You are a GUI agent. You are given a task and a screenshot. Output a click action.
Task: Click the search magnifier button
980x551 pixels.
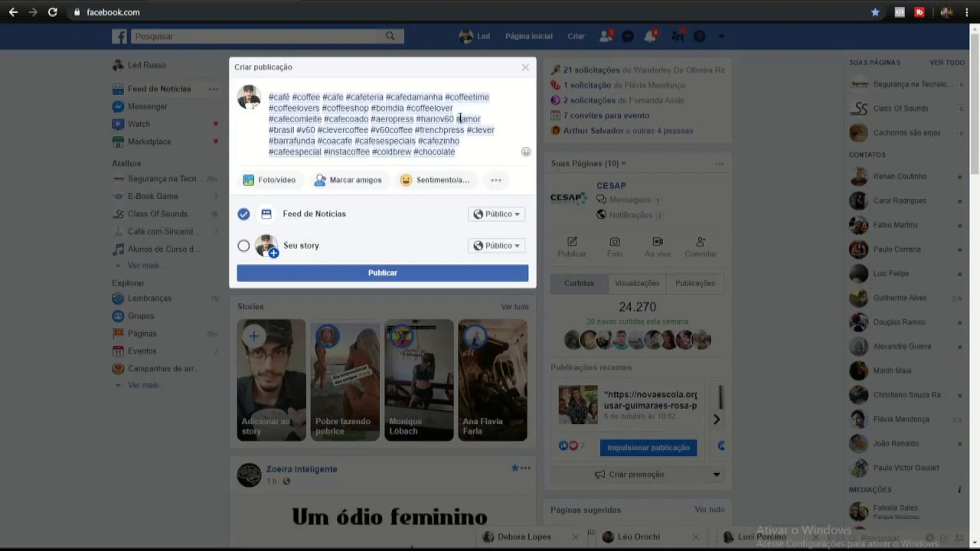(390, 36)
